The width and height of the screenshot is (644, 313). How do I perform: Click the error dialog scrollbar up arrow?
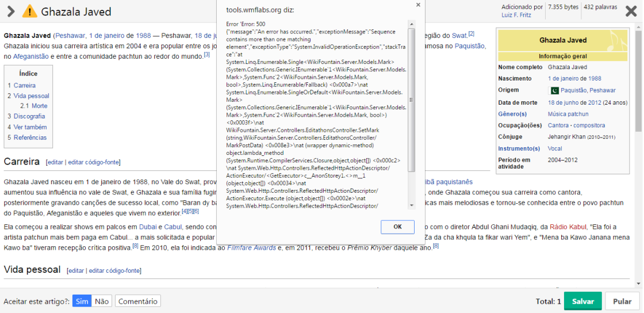(412, 24)
